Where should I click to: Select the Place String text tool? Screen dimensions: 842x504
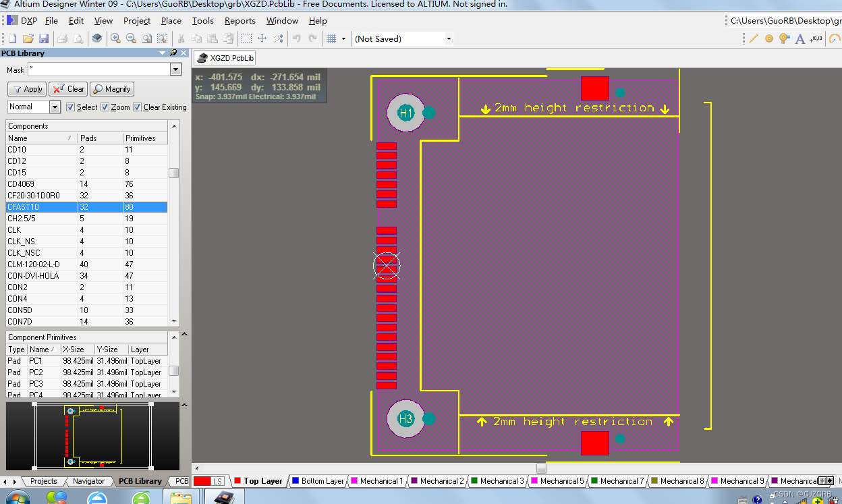[x=800, y=38]
